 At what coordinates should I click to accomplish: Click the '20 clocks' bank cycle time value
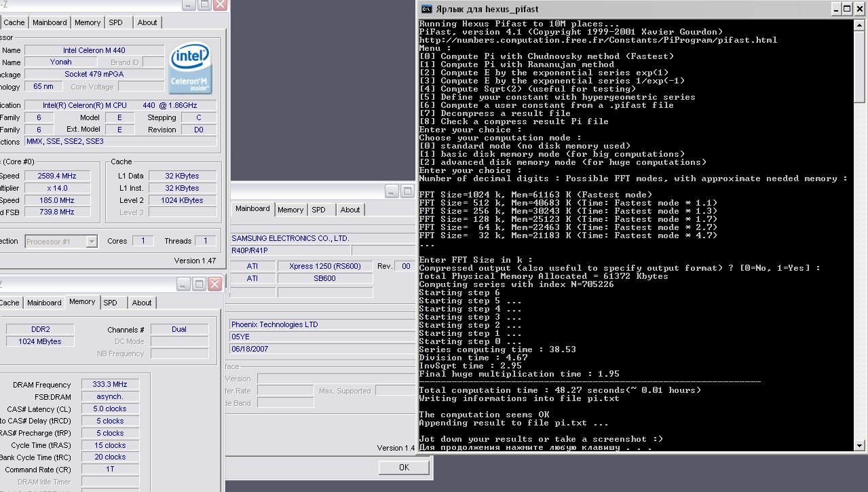coord(110,457)
